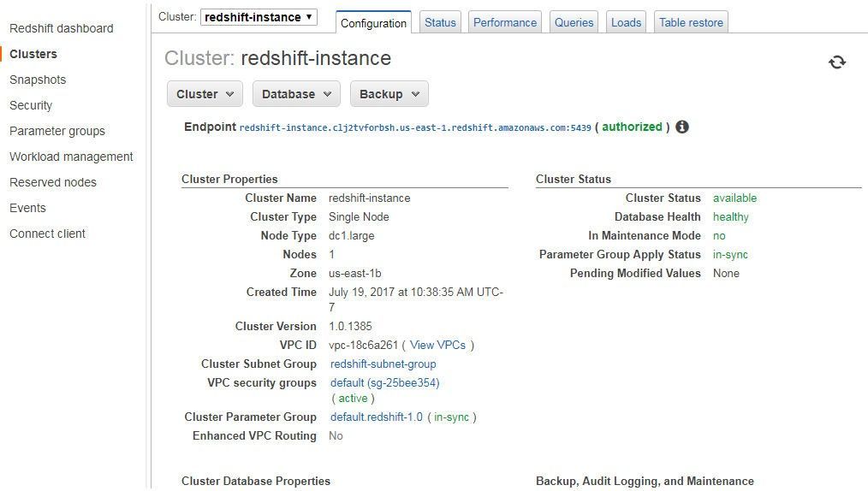
Task: Open the Cluster selector dropdown
Action: tap(259, 17)
